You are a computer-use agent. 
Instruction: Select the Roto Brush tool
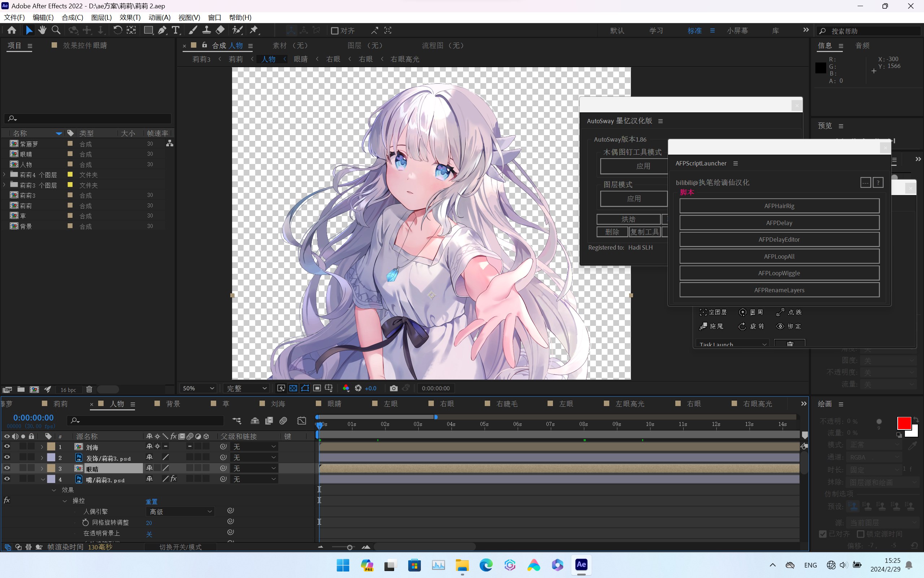coord(237,30)
